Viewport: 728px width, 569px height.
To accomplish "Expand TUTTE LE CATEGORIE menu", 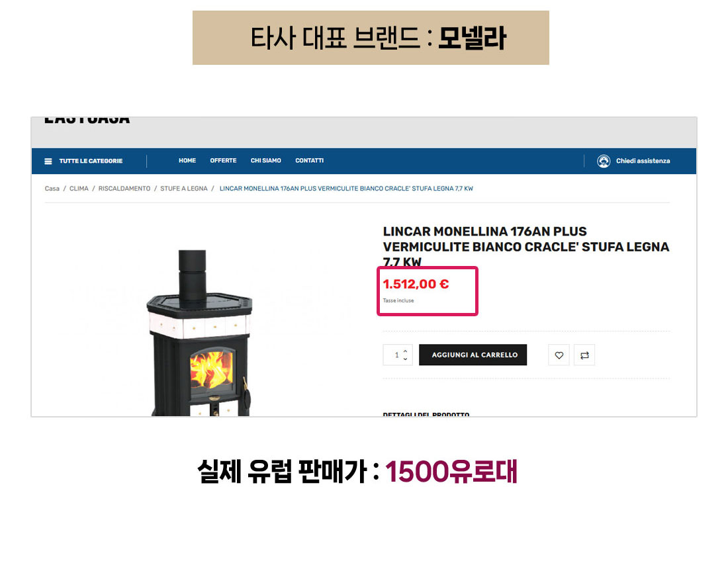I will [x=91, y=161].
